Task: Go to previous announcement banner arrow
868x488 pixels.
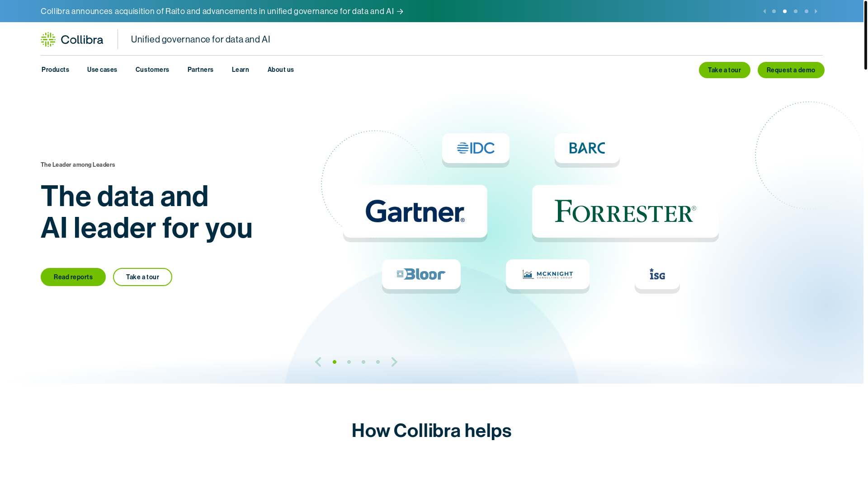Action: coord(764,11)
